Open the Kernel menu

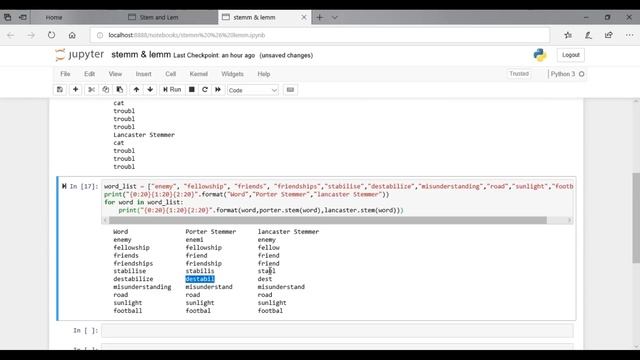click(x=198, y=74)
